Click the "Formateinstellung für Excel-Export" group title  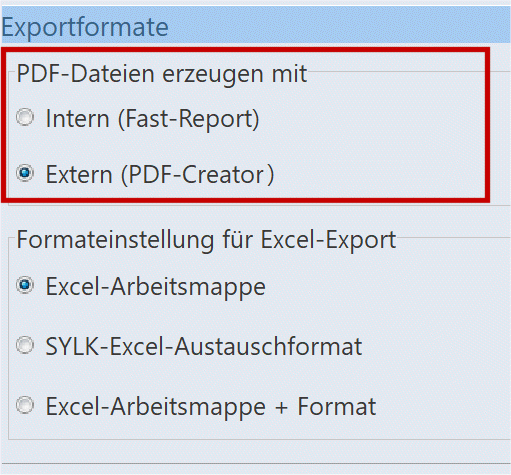click(x=206, y=240)
